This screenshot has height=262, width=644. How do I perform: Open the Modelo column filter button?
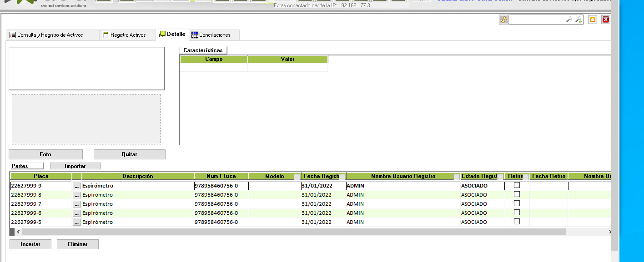coord(297,177)
